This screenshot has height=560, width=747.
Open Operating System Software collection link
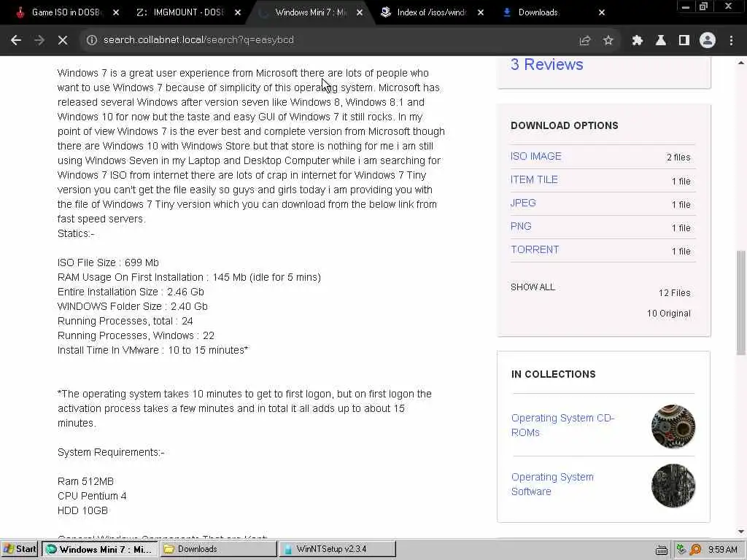point(552,484)
